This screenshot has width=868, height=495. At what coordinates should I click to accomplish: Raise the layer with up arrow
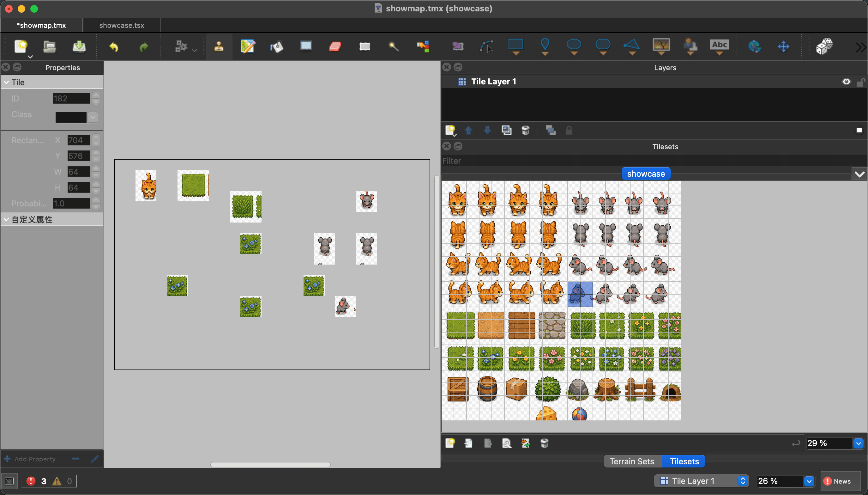(x=468, y=130)
